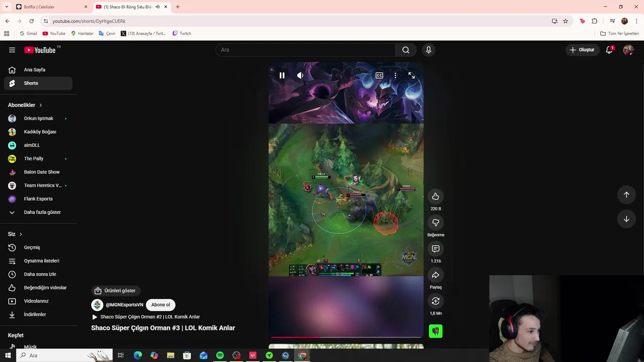The height and width of the screenshot is (362, 644).
Task: Bookmark this page with star icon
Action: tap(566, 21)
